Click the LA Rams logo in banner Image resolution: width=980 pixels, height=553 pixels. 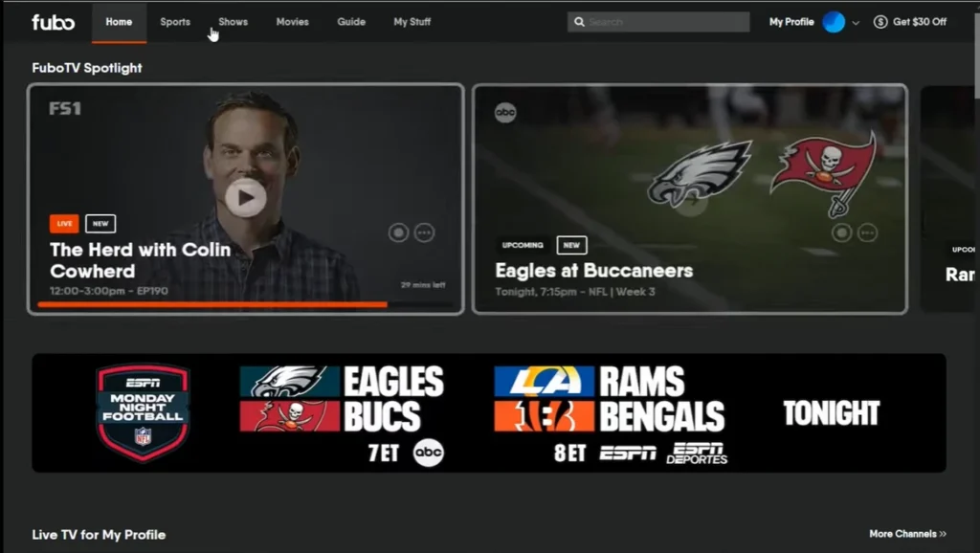coord(544,381)
